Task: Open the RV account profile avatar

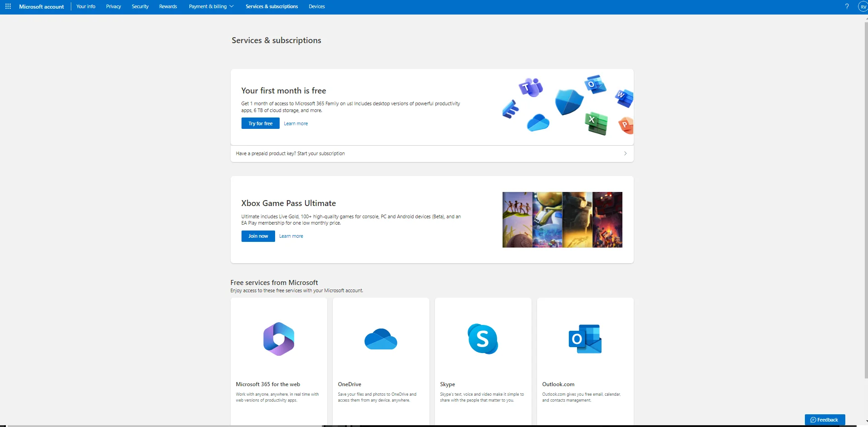Action: [863, 6]
